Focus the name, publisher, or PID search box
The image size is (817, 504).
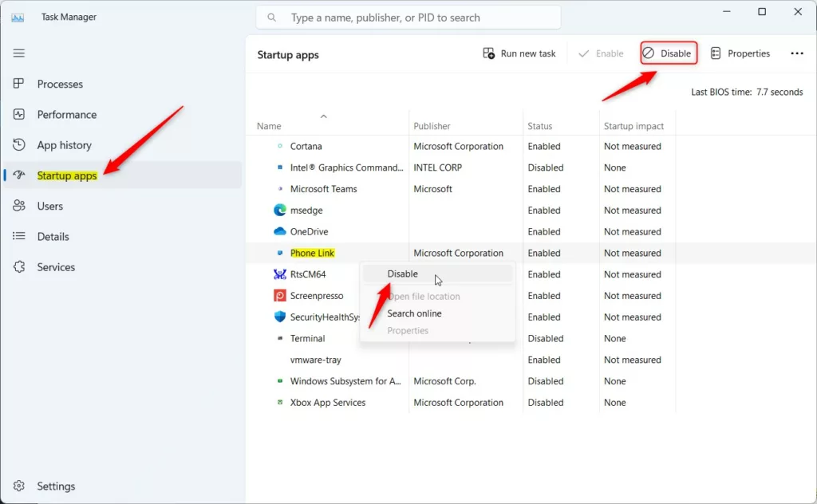(408, 18)
